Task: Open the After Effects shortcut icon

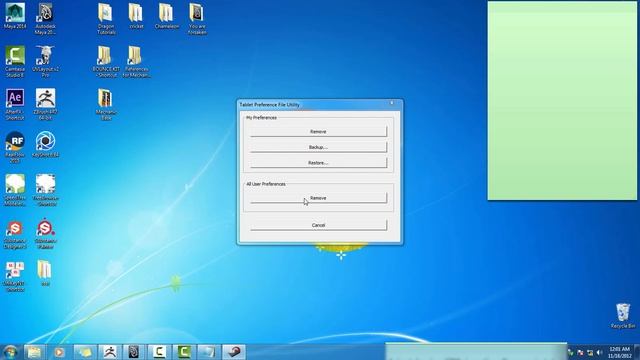Action: 15,104
